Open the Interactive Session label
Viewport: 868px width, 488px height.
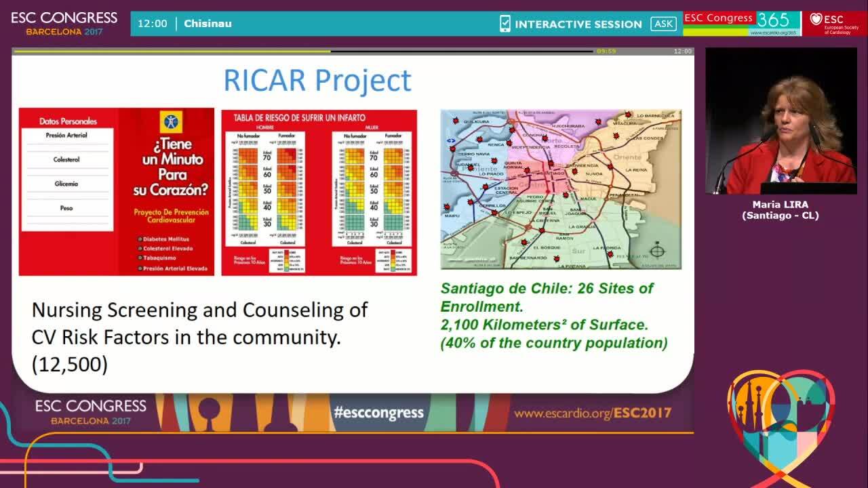point(578,24)
